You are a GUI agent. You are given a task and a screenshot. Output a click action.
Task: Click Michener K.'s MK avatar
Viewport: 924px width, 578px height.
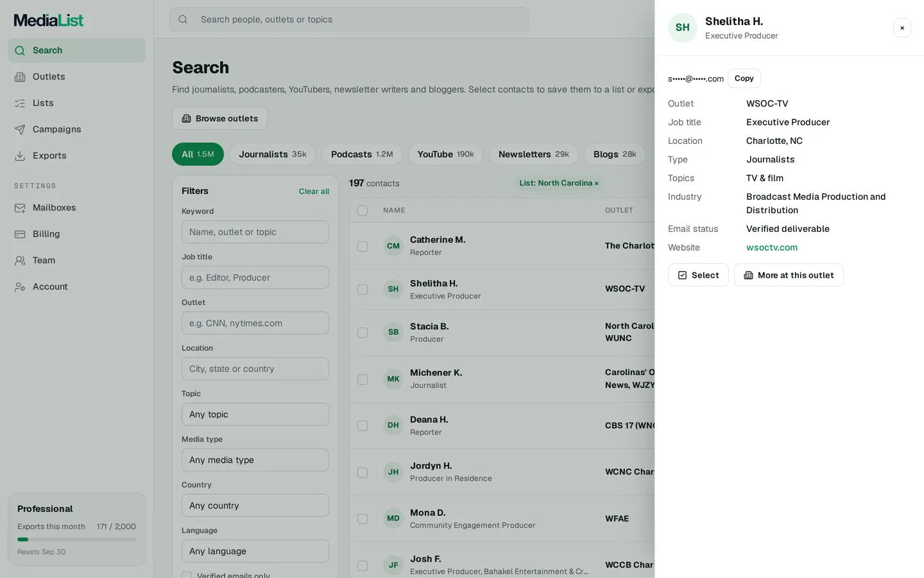[393, 379]
